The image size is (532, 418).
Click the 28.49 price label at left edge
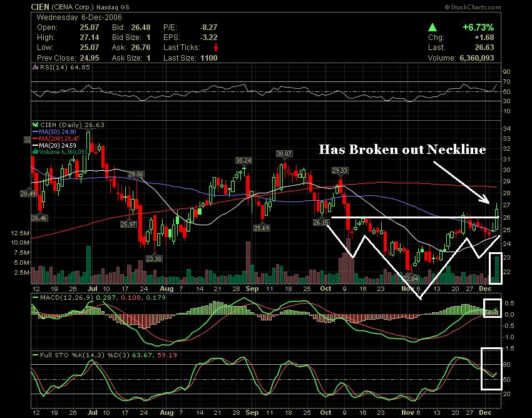pos(28,194)
